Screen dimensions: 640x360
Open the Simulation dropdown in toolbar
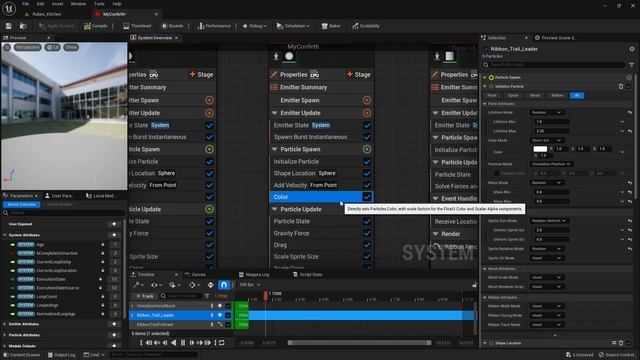tap(293, 26)
